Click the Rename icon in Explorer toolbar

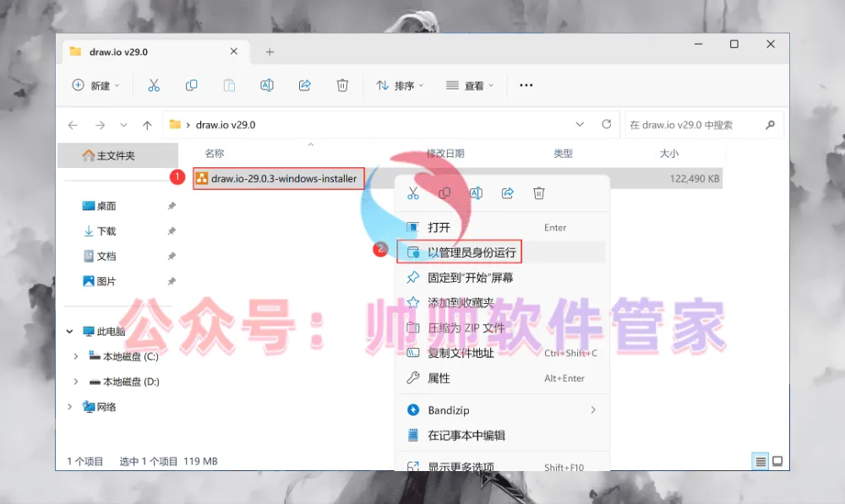267,85
